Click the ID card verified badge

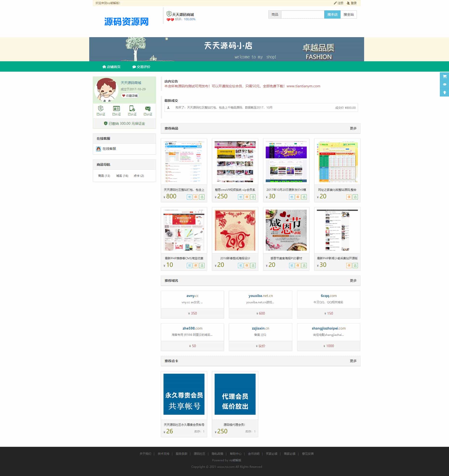coord(116,108)
